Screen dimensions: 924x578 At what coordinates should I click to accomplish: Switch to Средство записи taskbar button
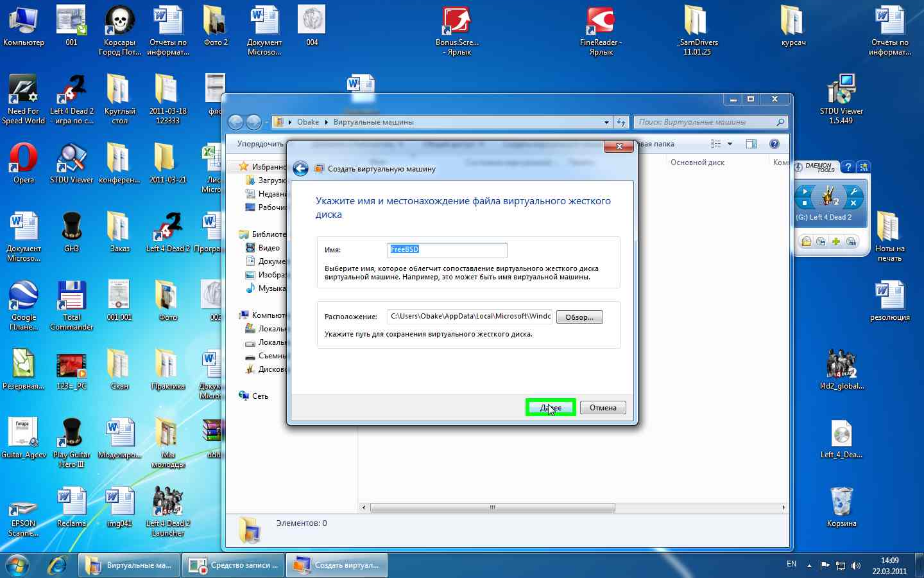pyautogui.click(x=233, y=565)
